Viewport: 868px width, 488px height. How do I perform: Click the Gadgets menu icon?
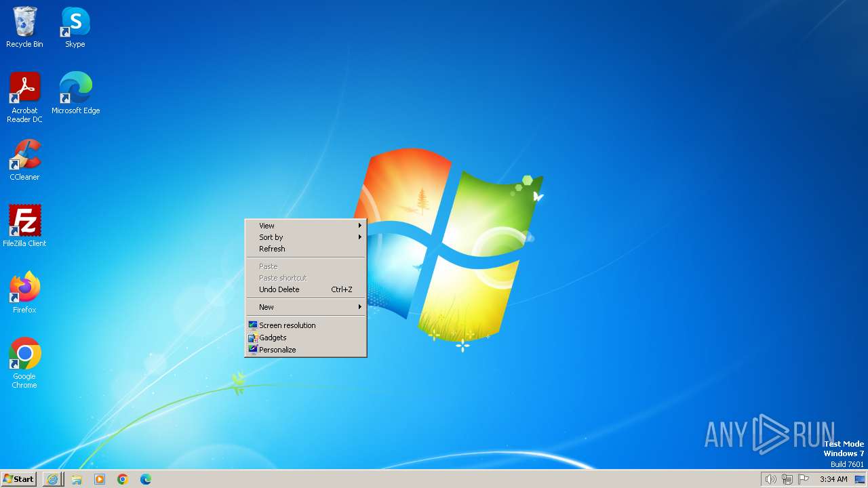coord(253,338)
